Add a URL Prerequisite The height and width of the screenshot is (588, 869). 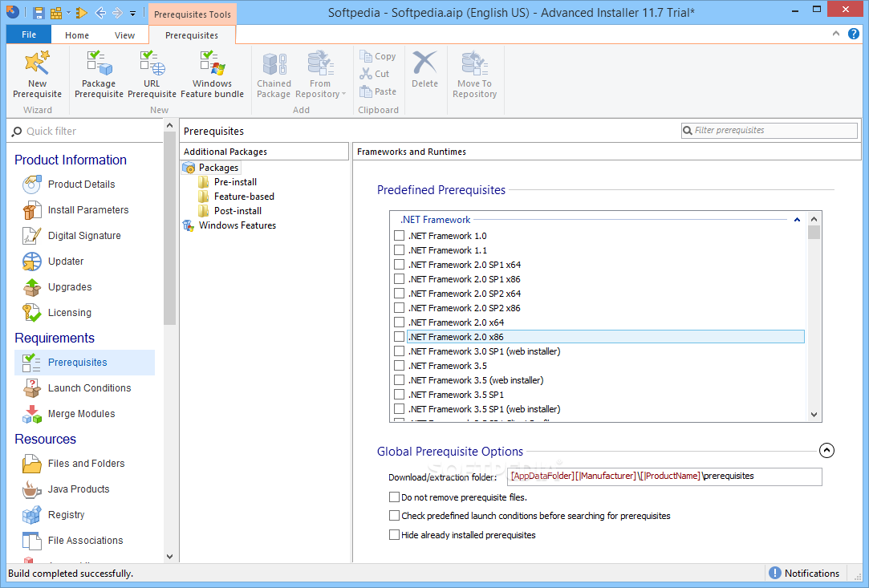(152, 75)
